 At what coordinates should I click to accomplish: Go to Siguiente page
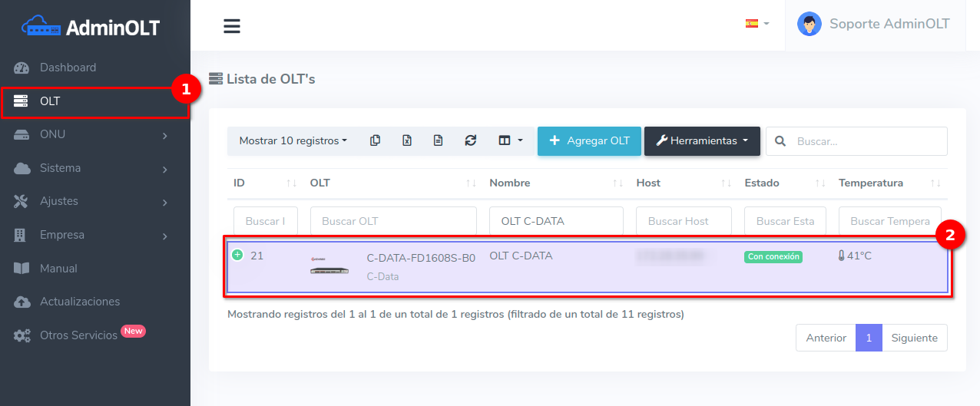pyautogui.click(x=914, y=338)
